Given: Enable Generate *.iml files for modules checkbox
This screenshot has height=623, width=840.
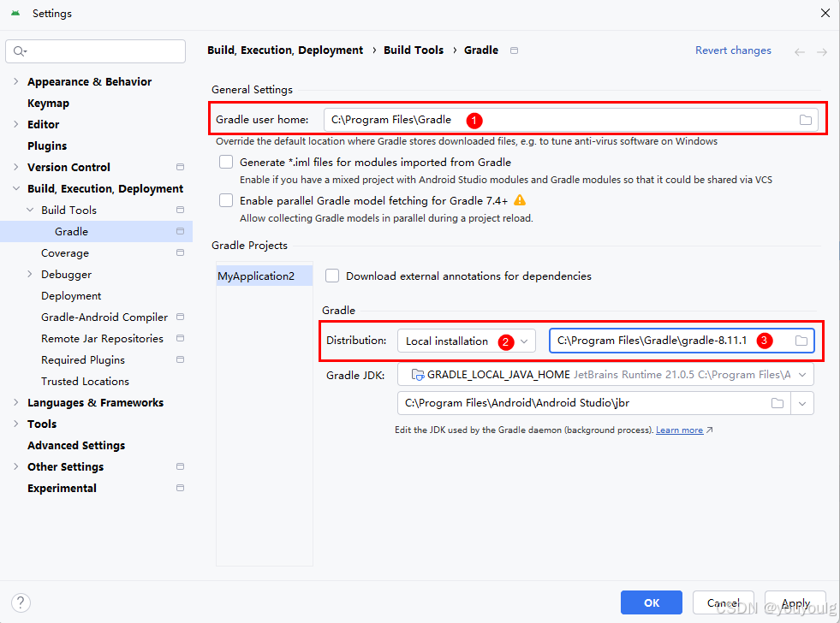Looking at the screenshot, I should point(226,162).
